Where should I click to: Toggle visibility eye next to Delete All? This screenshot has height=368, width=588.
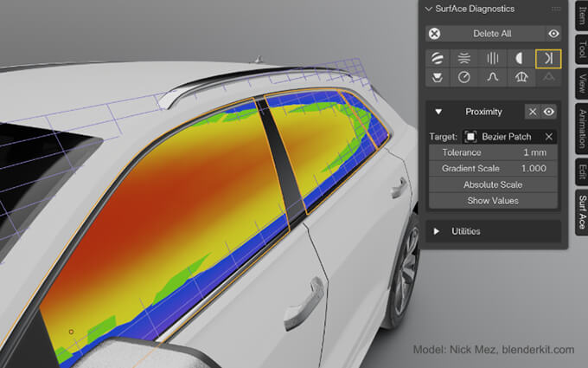point(553,34)
